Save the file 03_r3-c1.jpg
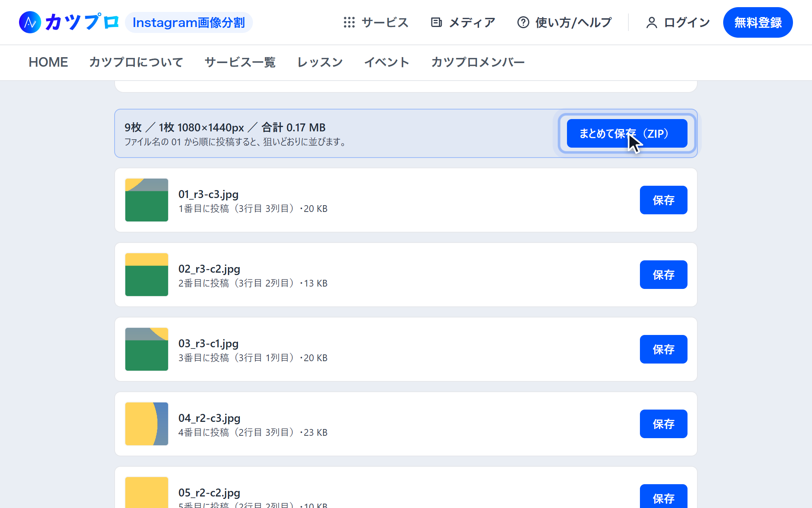This screenshot has width=812, height=508. point(663,349)
